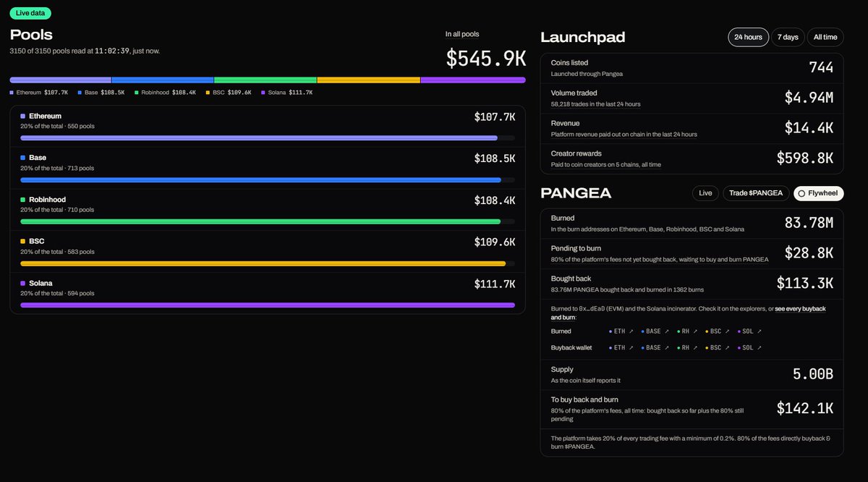Click the Live data badge
Screen dimensions: 868x482
coord(30,13)
